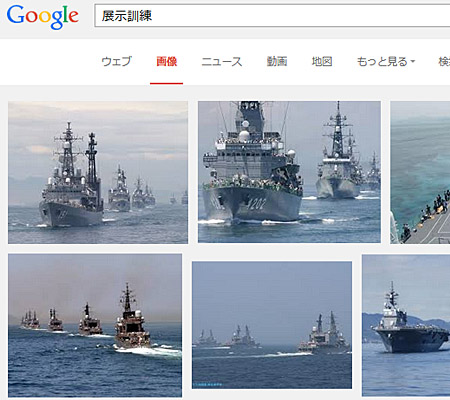The image size is (450, 400).
Task: Open thumbnail of flat-deck helicopter carrier
Action: (406, 325)
